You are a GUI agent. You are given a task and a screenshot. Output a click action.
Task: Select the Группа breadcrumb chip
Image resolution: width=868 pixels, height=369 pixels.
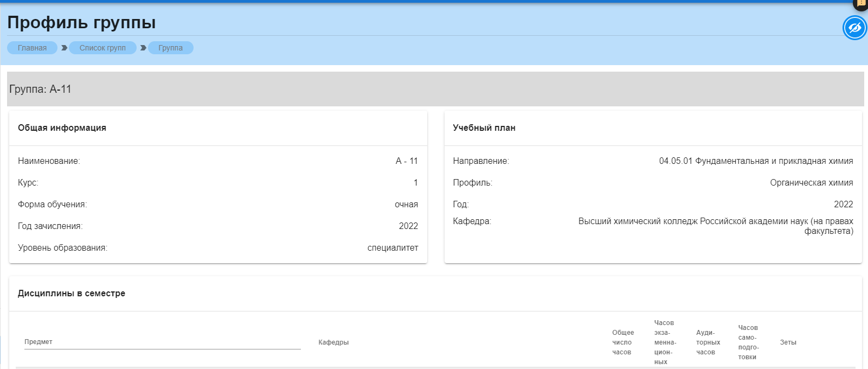[170, 48]
